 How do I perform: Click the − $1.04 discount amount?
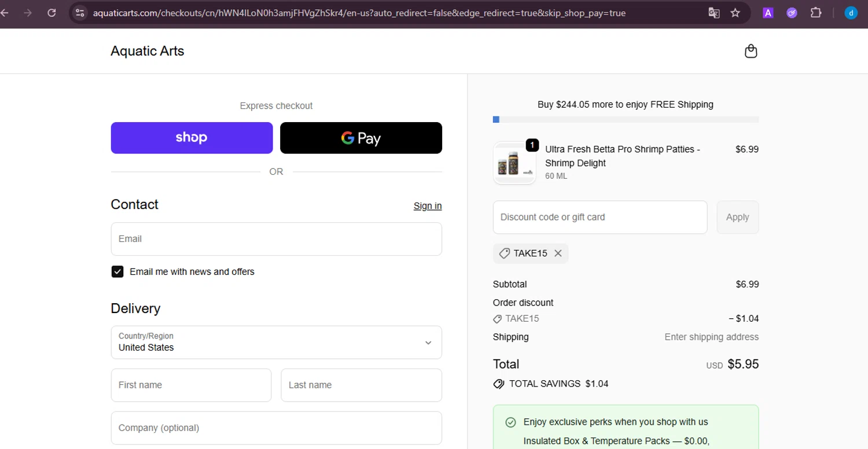point(744,319)
